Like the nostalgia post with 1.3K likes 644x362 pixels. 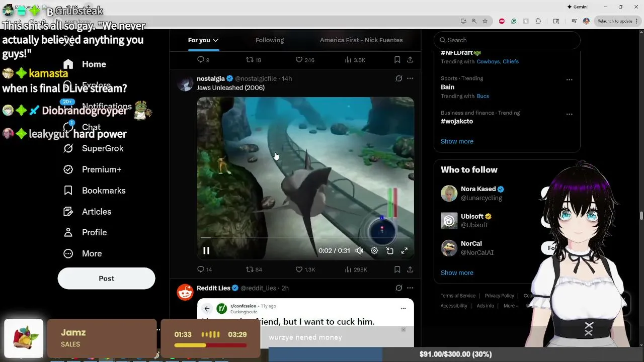click(305, 269)
